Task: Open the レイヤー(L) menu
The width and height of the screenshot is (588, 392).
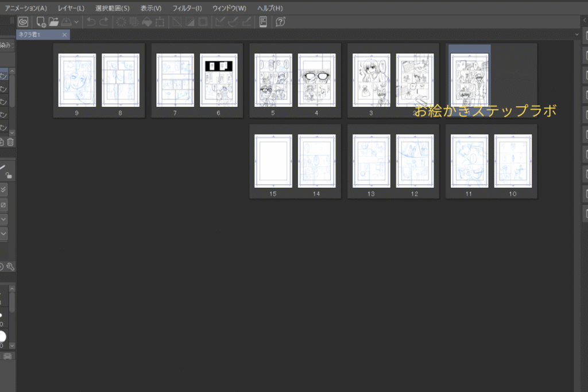Action: [71, 8]
